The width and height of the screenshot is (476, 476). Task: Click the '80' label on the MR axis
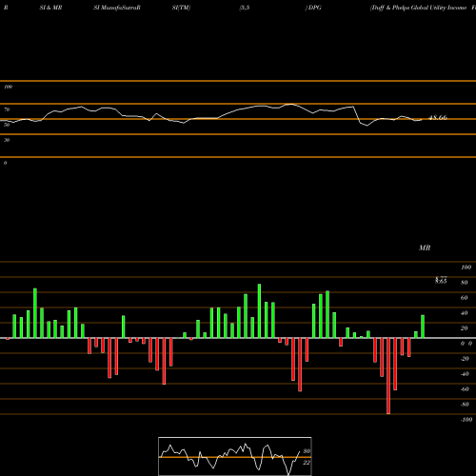click(465, 283)
